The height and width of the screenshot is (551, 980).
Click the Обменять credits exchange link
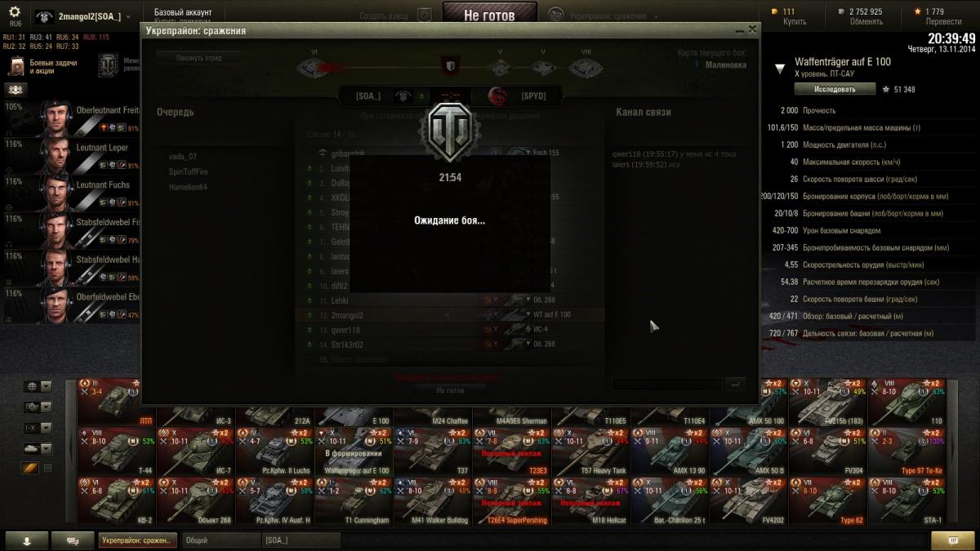866,22
